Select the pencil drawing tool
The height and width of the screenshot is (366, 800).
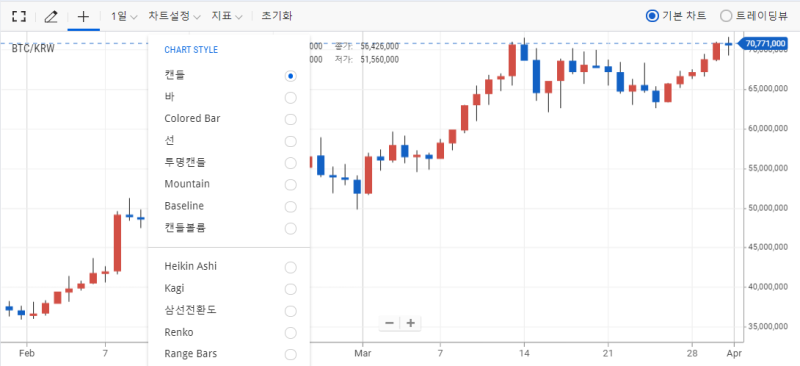[x=51, y=16]
